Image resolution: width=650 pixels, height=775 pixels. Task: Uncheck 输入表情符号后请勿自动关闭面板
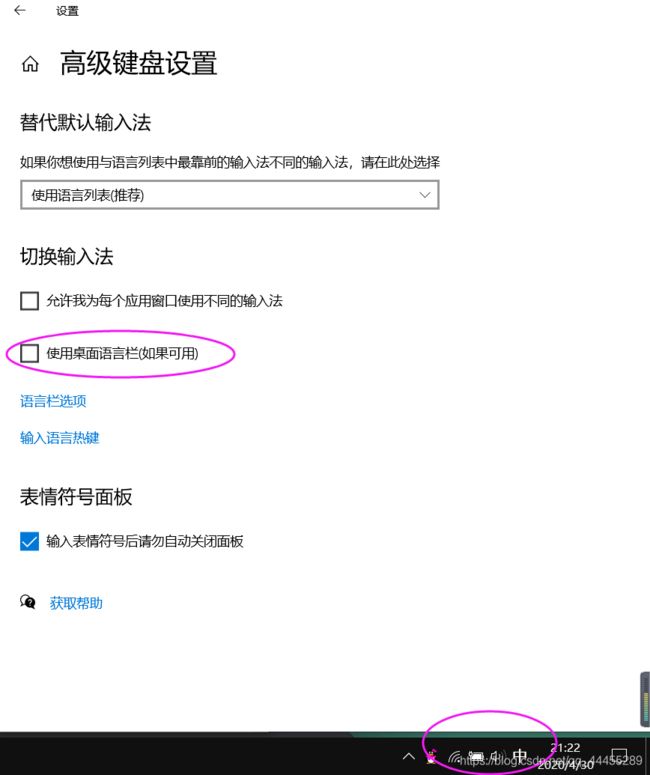click(30, 541)
